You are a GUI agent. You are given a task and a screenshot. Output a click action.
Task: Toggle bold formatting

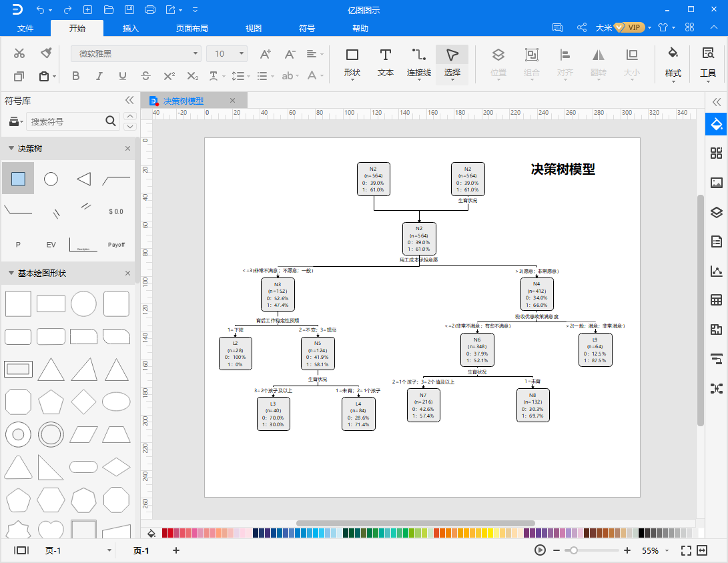click(x=75, y=75)
